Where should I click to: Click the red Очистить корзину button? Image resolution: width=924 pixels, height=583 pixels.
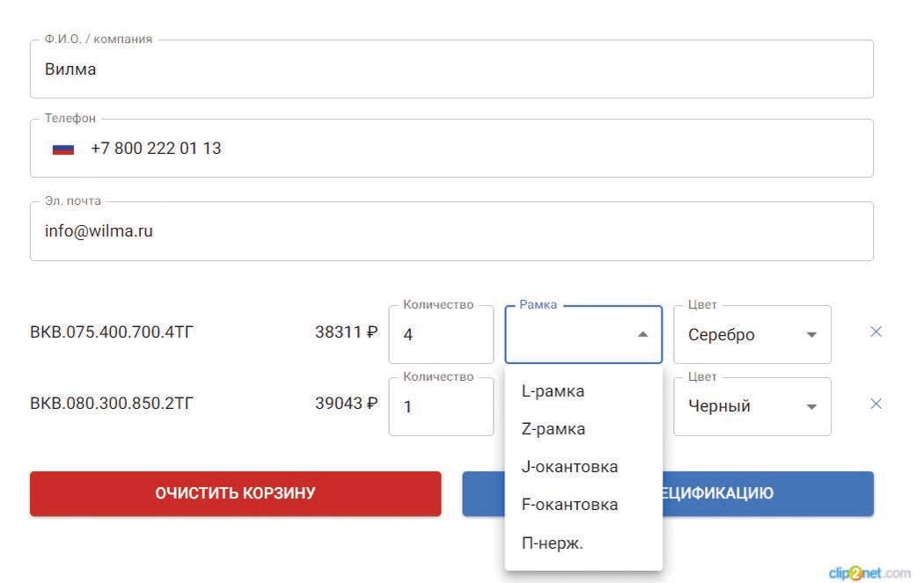(235, 493)
